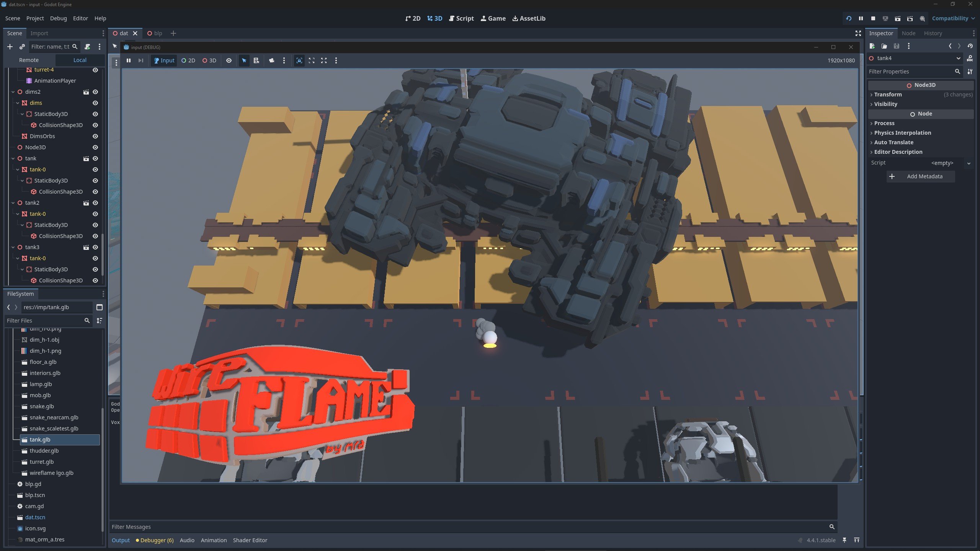
Task: Open the blp scene tab
Action: [155, 33]
